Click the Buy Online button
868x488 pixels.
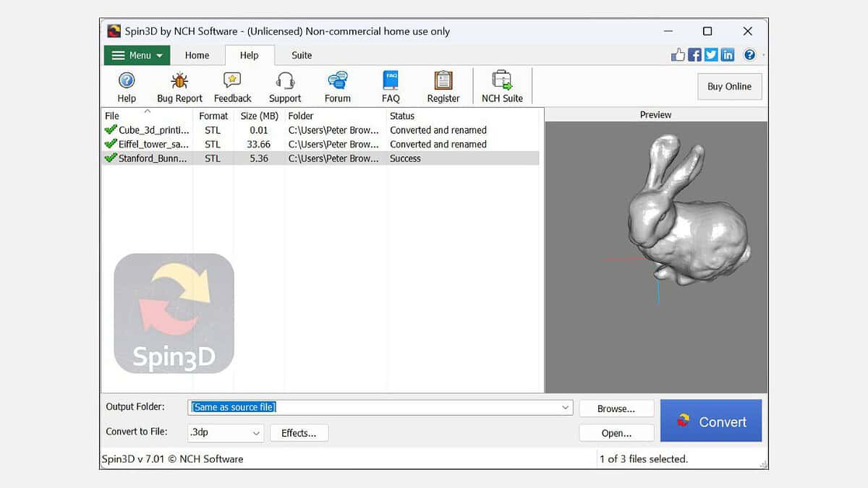[729, 87]
